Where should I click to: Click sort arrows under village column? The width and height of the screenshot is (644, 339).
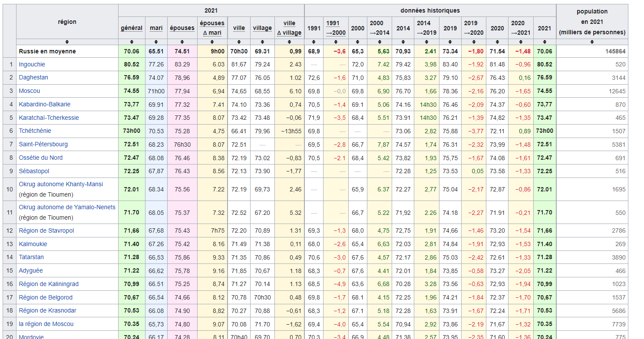pyautogui.click(x=262, y=42)
